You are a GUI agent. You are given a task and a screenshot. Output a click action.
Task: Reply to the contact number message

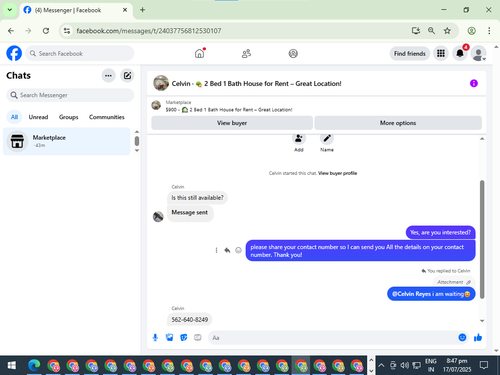(x=227, y=250)
